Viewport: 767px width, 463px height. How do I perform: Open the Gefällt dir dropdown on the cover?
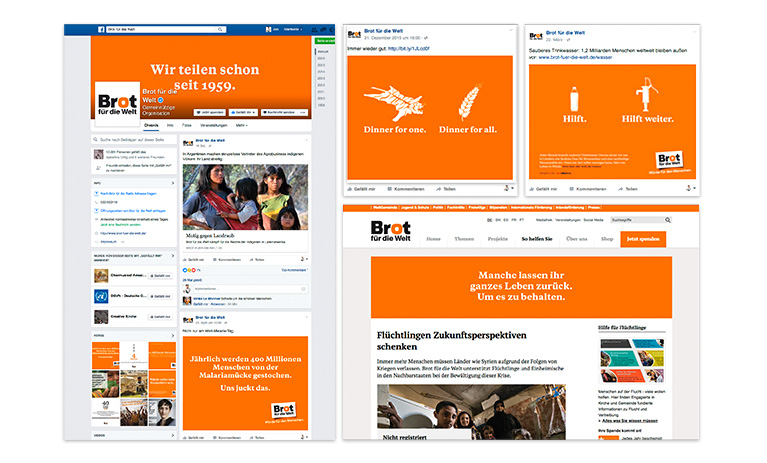click(x=243, y=112)
